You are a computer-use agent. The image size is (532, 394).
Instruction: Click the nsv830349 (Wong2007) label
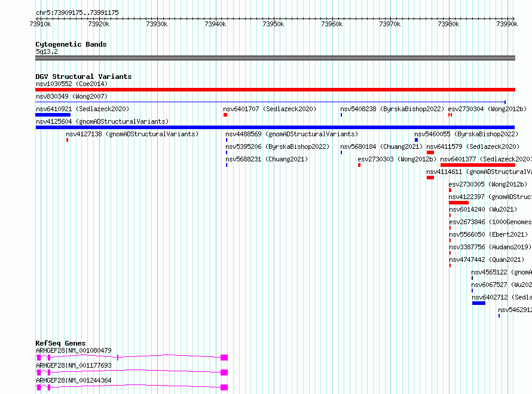pyautogui.click(x=72, y=96)
